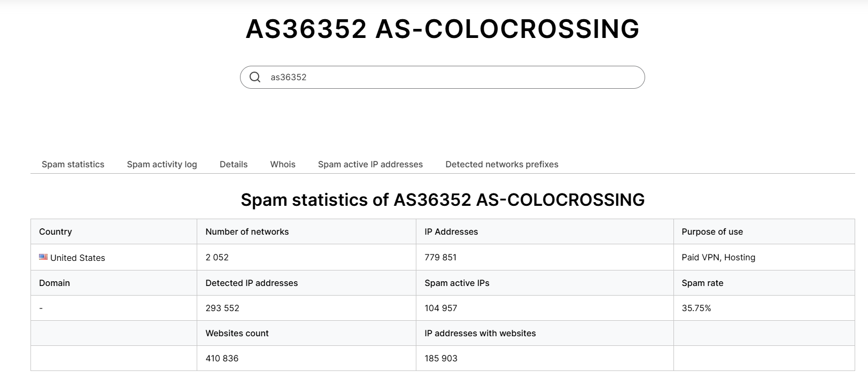The height and width of the screenshot is (379, 868).
Task: Click the 185 903 IP addresses with websites value
Action: (x=441, y=358)
